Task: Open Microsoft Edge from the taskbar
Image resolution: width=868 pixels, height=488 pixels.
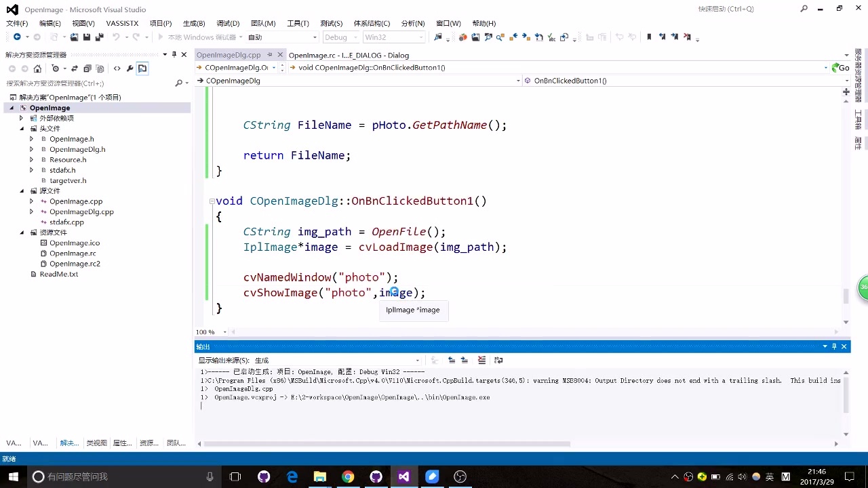Action: click(x=292, y=476)
